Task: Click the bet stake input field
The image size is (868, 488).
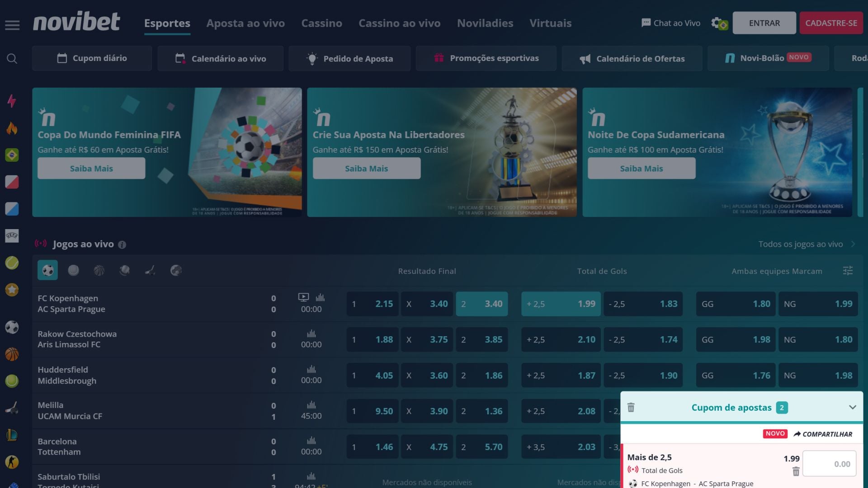Action: (x=829, y=464)
